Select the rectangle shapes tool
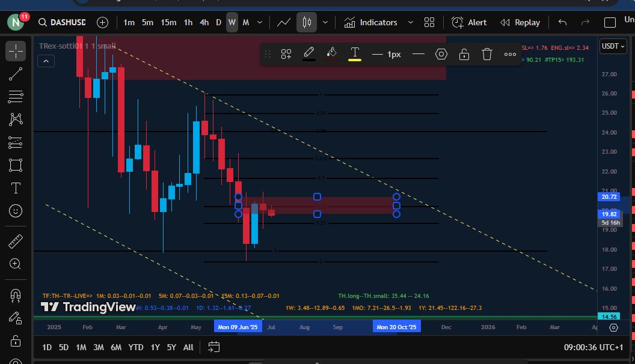The image size is (635, 364). (x=16, y=165)
